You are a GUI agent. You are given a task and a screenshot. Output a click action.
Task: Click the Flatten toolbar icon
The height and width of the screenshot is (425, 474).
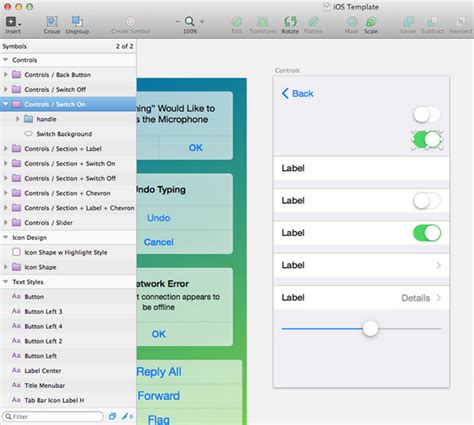(313, 22)
